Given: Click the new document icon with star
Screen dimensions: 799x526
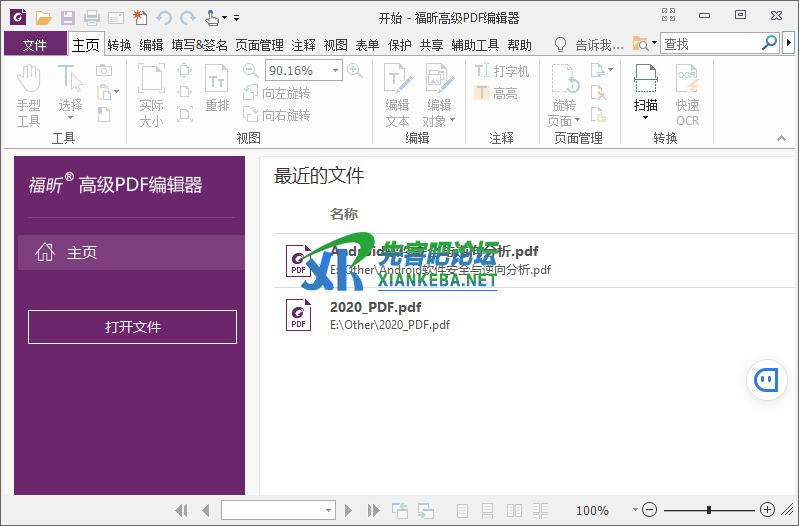Looking at the screenshot, I should 140,17.
